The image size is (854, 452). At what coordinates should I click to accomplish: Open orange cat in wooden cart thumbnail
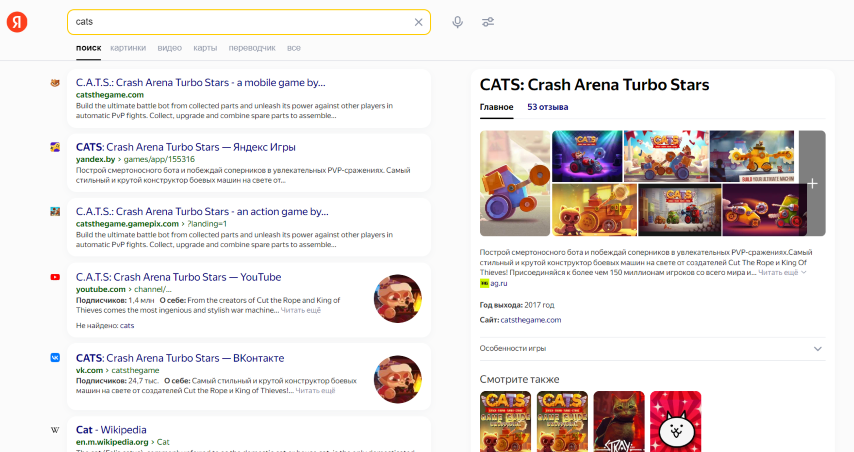coord(594,210)
